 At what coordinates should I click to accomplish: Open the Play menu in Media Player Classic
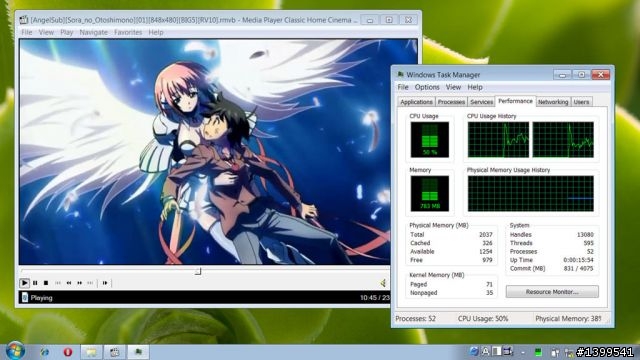pyautogui.click(x=67, y=32)
